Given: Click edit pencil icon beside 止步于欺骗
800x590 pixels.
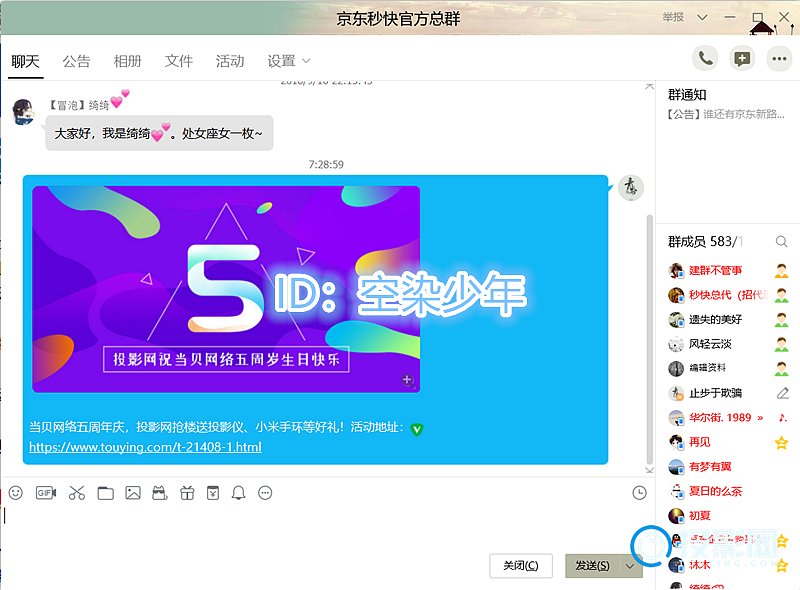Looking at the screenshot, I should [x=782, y=393].
